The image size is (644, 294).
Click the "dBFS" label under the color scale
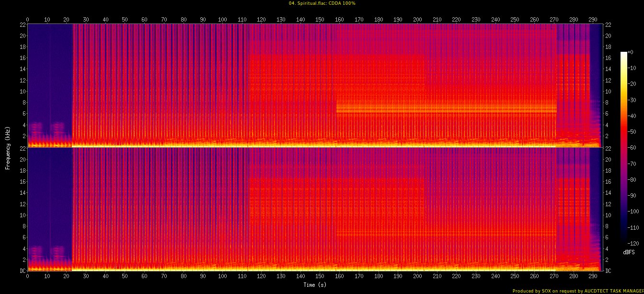pyautogui.click(x=629, y=252)
